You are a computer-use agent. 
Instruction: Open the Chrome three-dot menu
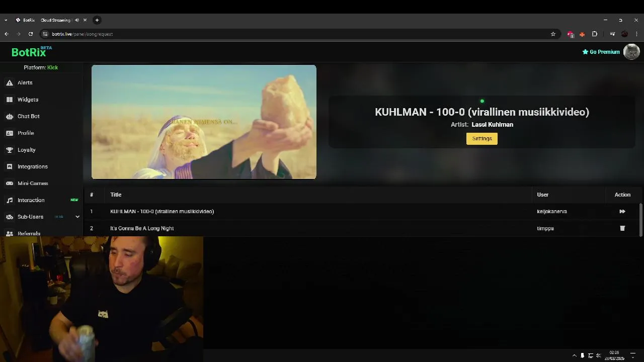click(636, 34)
